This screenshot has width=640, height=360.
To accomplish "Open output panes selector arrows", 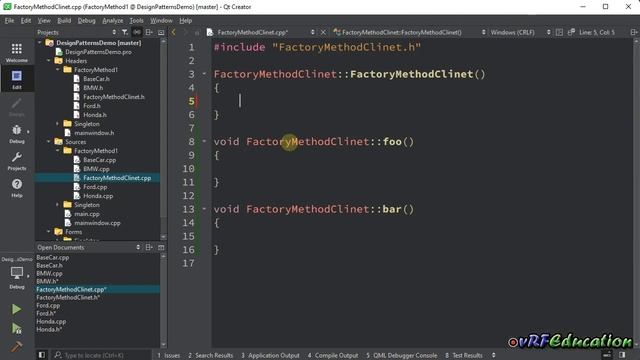I will (493, 355).
